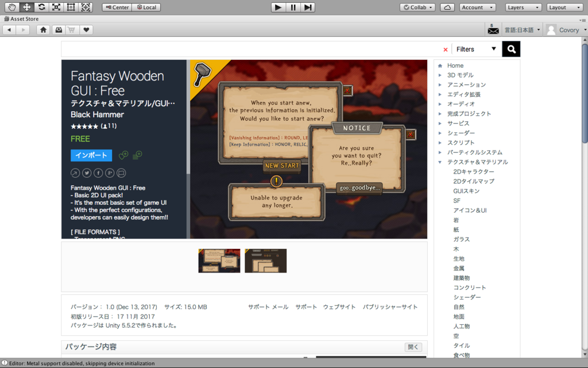Image resolution: width=588 pixels, height=368 pixels.
Task: Click the インポート button
Action: click(91, 155)
